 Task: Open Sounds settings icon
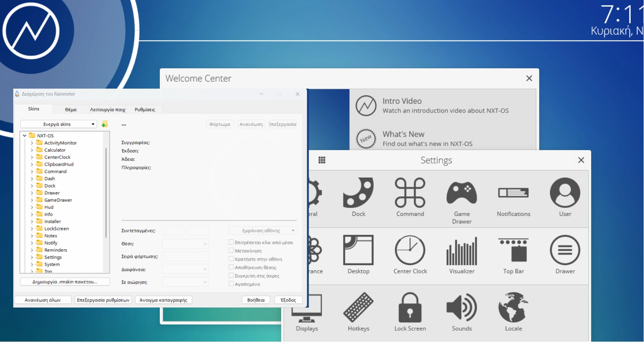pos(462,307)
